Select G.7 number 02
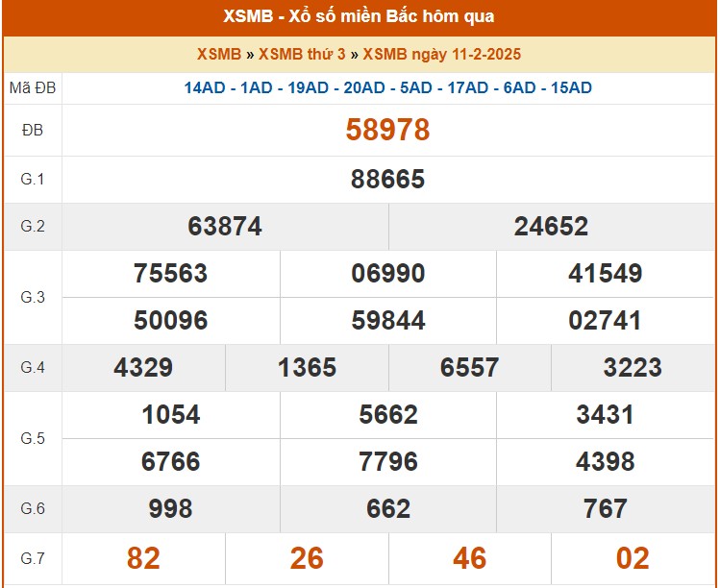The width and height of the screenshot is (720, 588). click(x=633, y=558)
